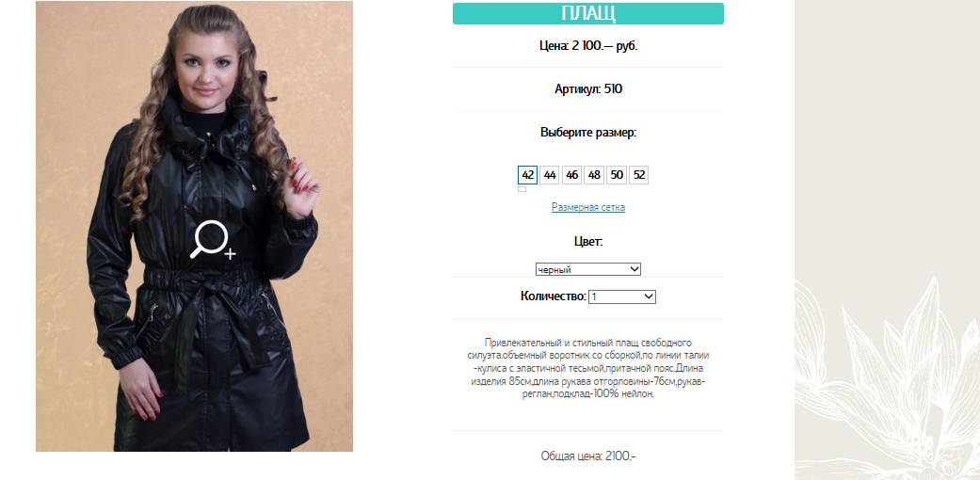Click the Артикул 510 text
The height and width of the screenshot is (480, 980).
point(588,88)
